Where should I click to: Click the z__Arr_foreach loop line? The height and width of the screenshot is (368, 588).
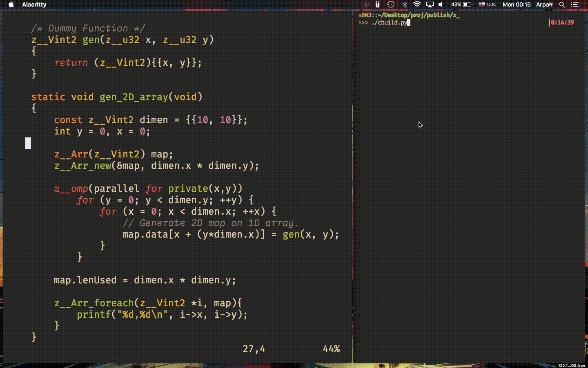[148, 303]
